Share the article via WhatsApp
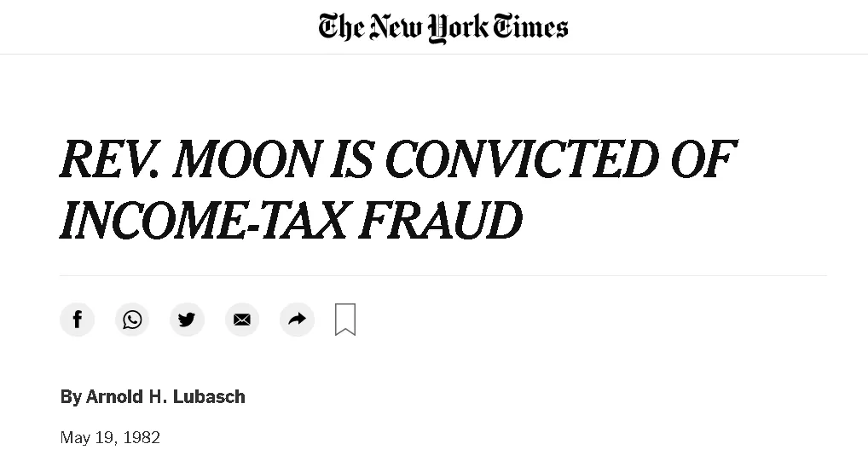868x467 pixels. pos(132,320)
